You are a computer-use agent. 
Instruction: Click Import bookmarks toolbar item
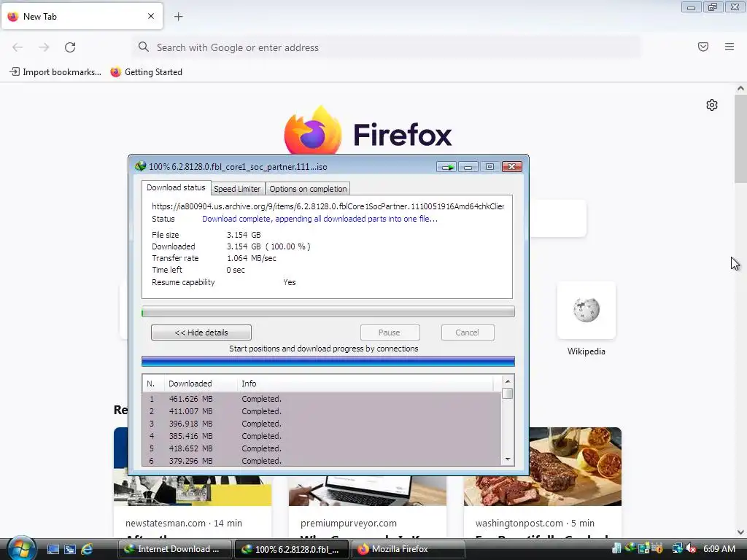click(55, 72)
